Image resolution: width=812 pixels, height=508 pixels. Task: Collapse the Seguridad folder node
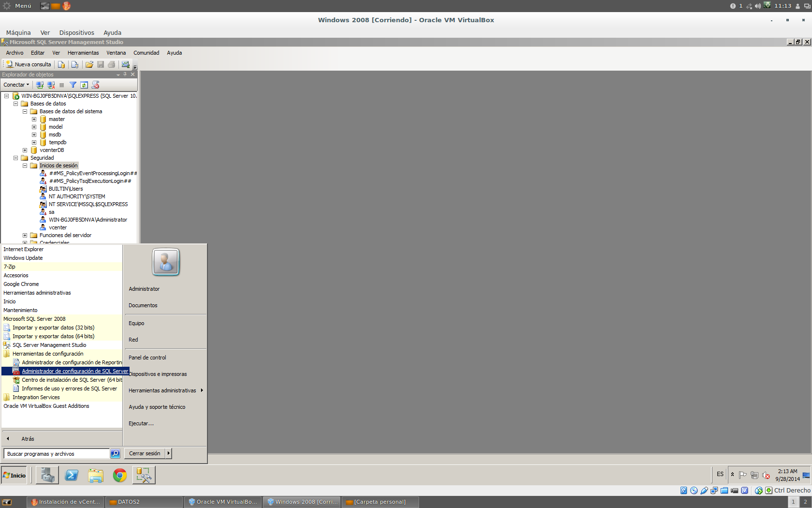(x=15, y=158)
